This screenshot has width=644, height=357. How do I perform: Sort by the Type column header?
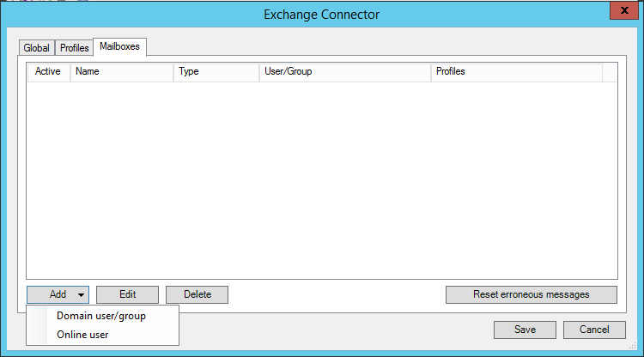coord(216,72)
